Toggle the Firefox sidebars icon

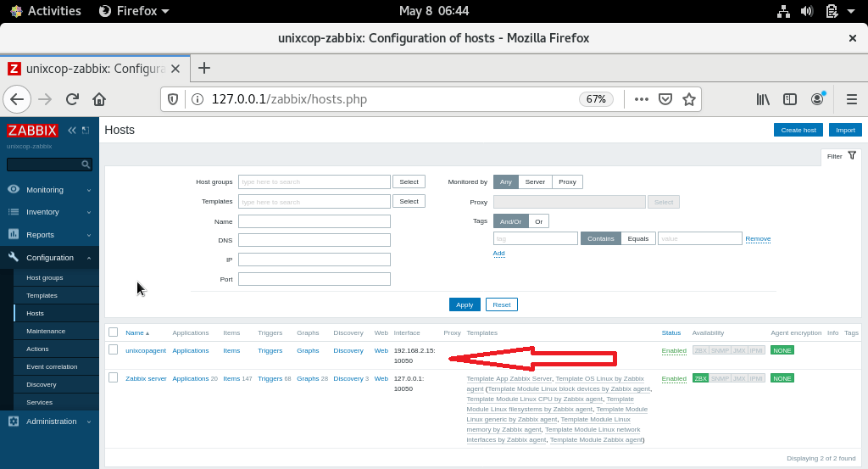[789, 99]
